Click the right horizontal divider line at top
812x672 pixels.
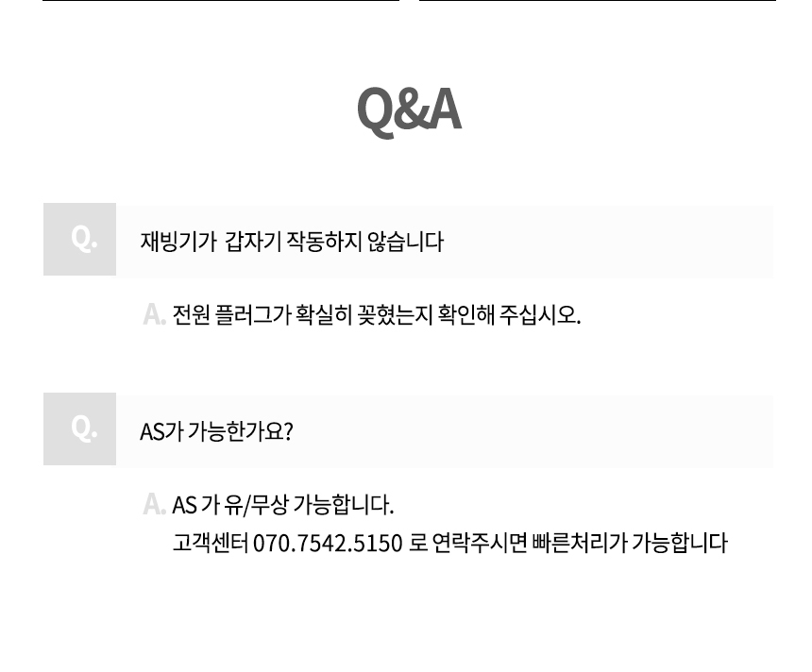click(598, 1)
